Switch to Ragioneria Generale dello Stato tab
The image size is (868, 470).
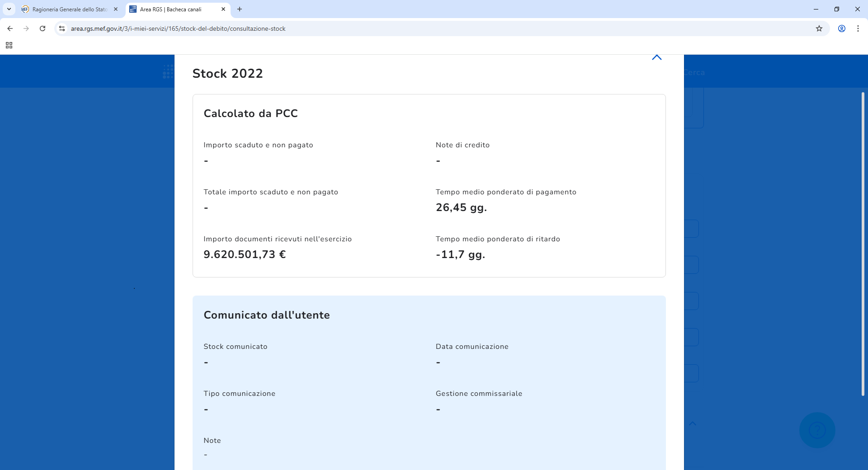(70, 9)
